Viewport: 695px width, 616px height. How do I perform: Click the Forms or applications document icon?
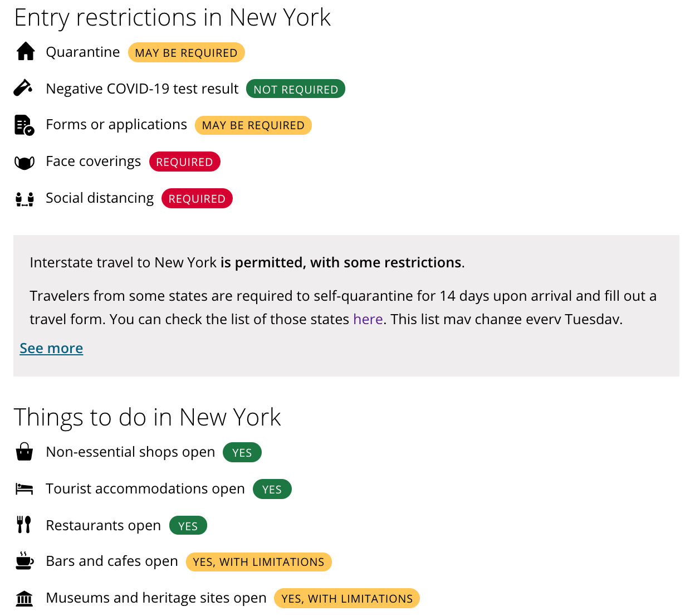point(25,125)
